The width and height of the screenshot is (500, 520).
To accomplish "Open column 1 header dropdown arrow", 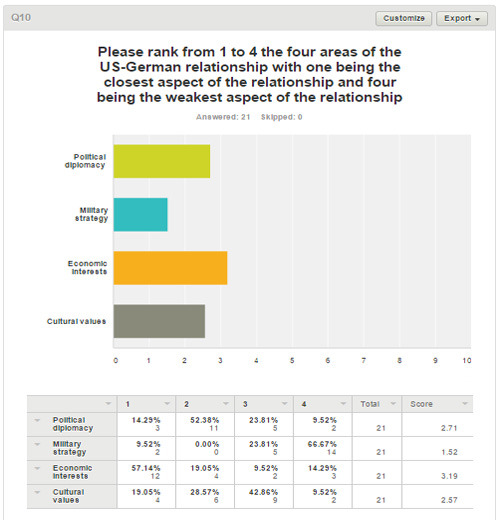I will coord(167,404).
